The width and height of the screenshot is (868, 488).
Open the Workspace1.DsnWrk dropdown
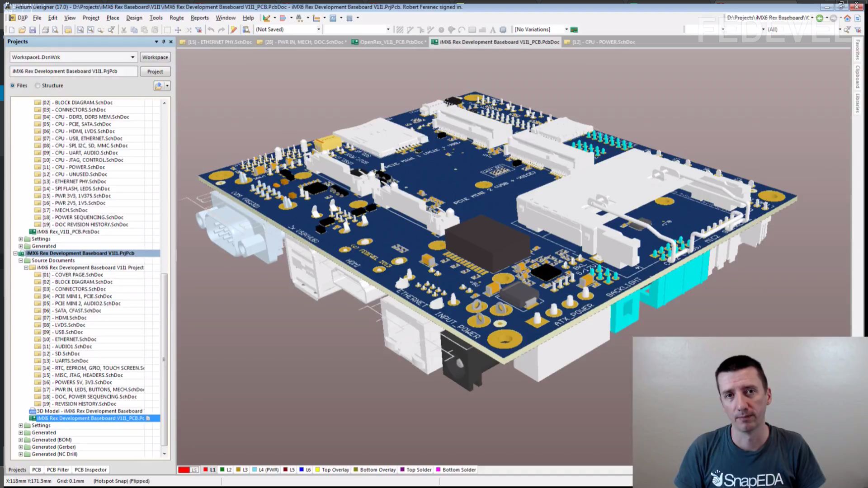132,57
